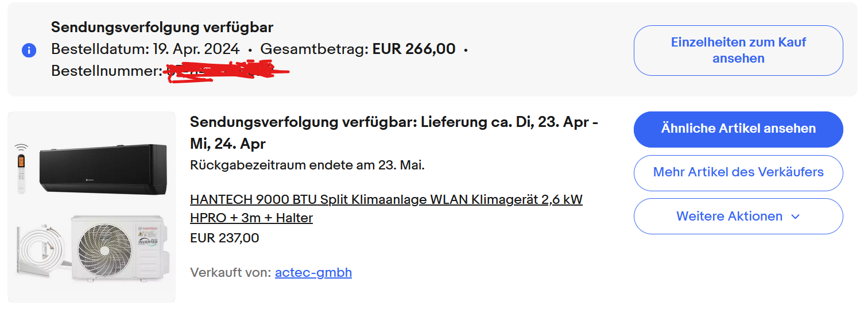Click Ähnliche Artikel ansehen button
Screen dimensions: 868x309
[x=738, y=129]
